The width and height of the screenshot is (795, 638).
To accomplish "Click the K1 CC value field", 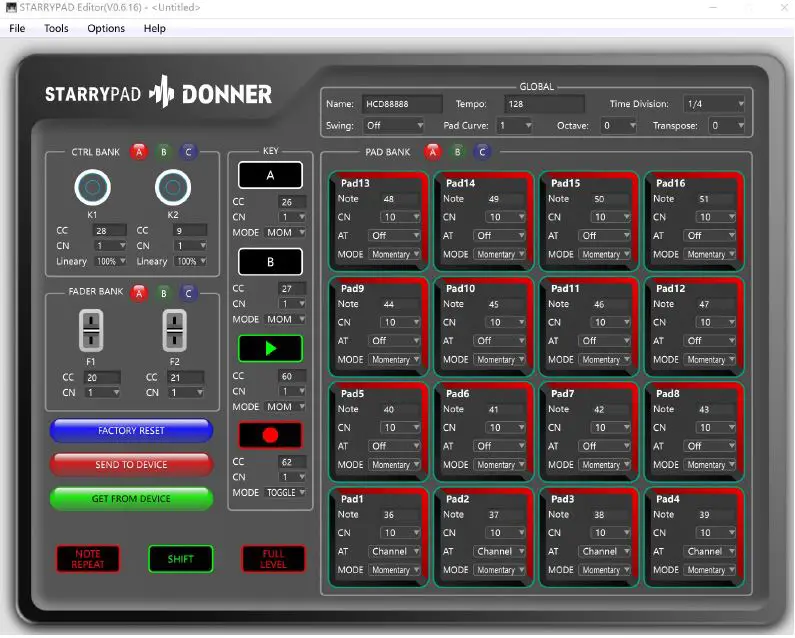I will coord(109,230).
